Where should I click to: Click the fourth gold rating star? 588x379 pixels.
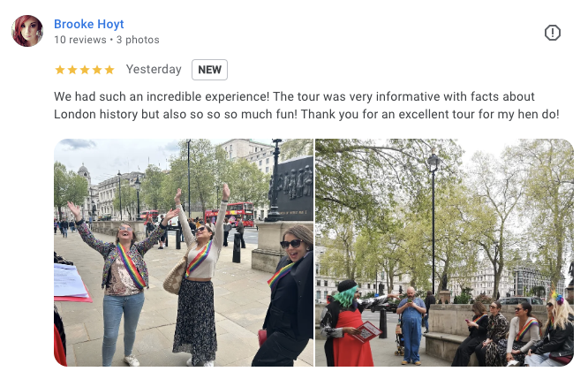[x=97, y=70]
